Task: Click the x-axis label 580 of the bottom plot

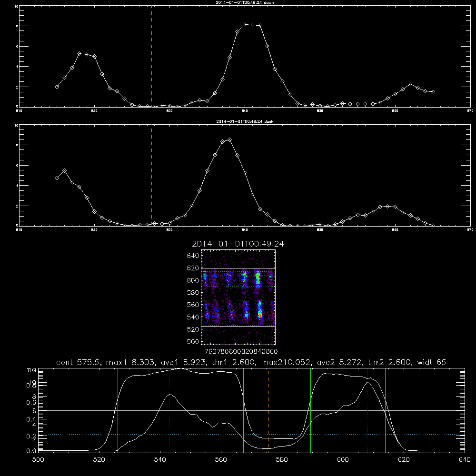Action: (282, 460)
